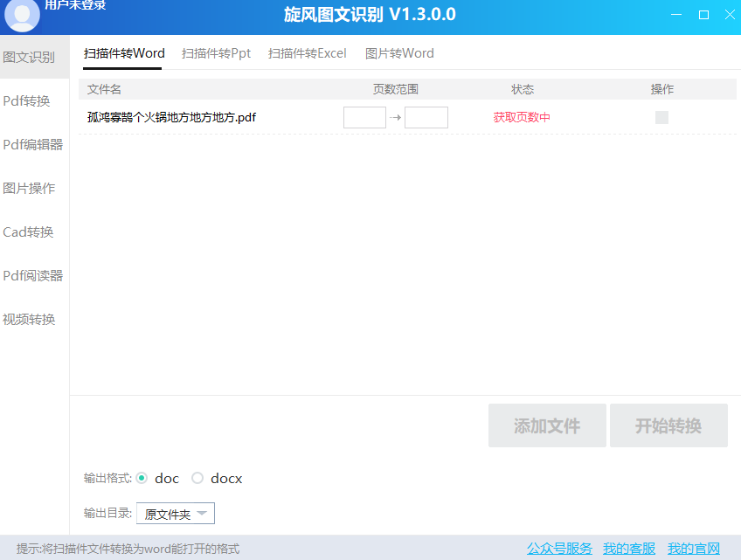Select the 扫描件转Word tab
Viewport: 741px width, 560px height.
click(123, 53)
